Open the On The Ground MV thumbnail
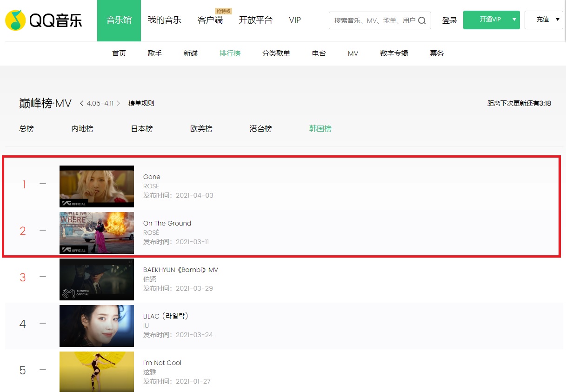Viewport: 566px width, 392px height. [97, 233]
